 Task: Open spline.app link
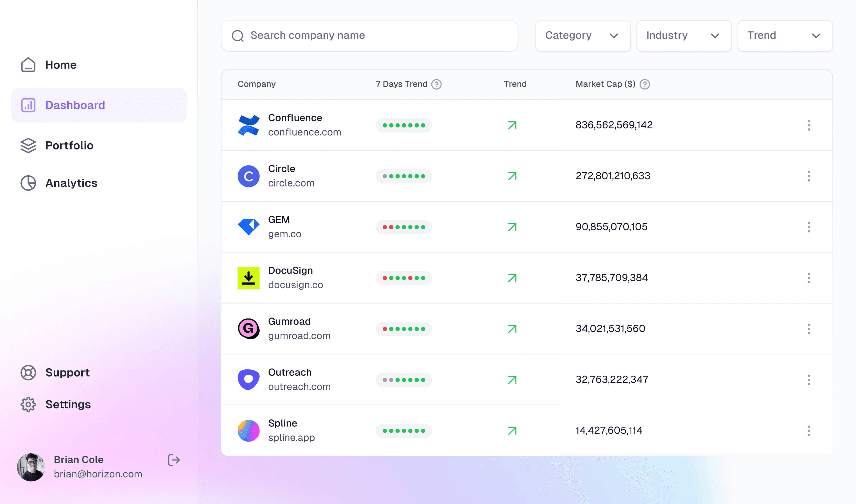click(x=292, y=438)
